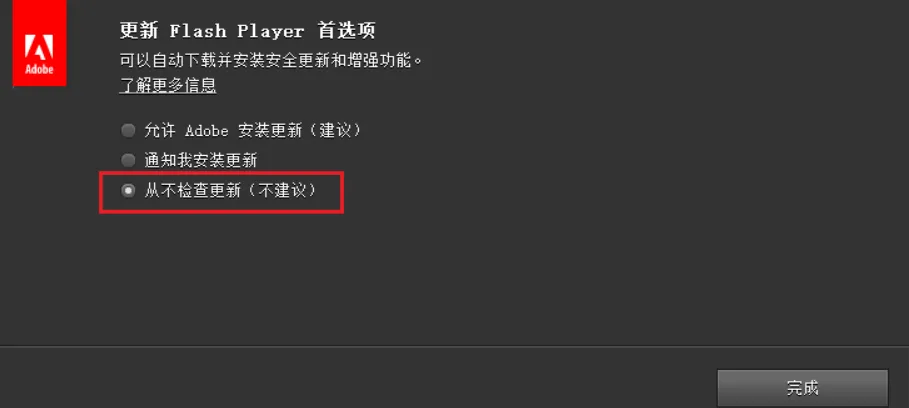
Task: Click the "更新 Flash Player 首选项" heading
Action: pyautogui.click(x=248, y=31)
